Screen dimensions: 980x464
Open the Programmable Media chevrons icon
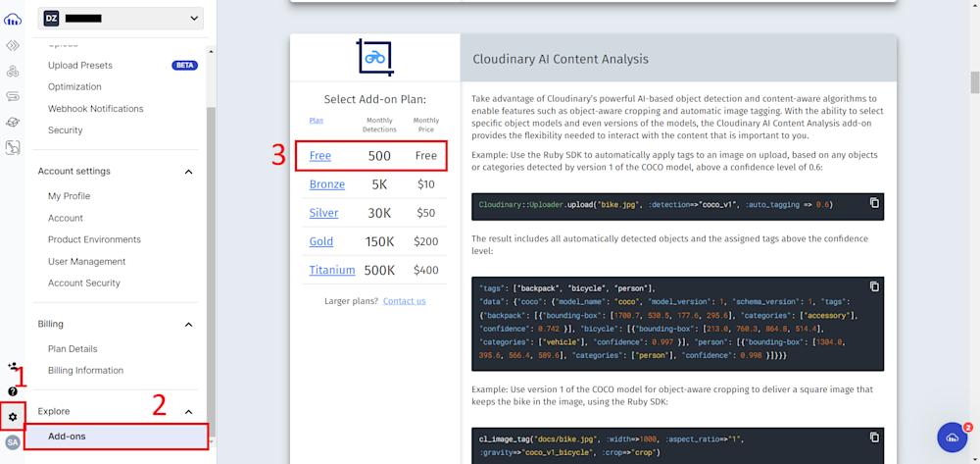[13, 46]
